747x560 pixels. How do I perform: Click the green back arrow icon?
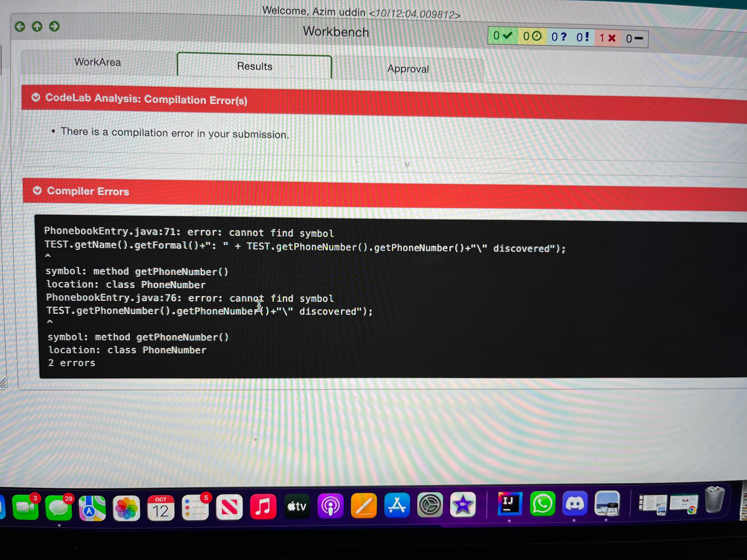pos(20,27)
